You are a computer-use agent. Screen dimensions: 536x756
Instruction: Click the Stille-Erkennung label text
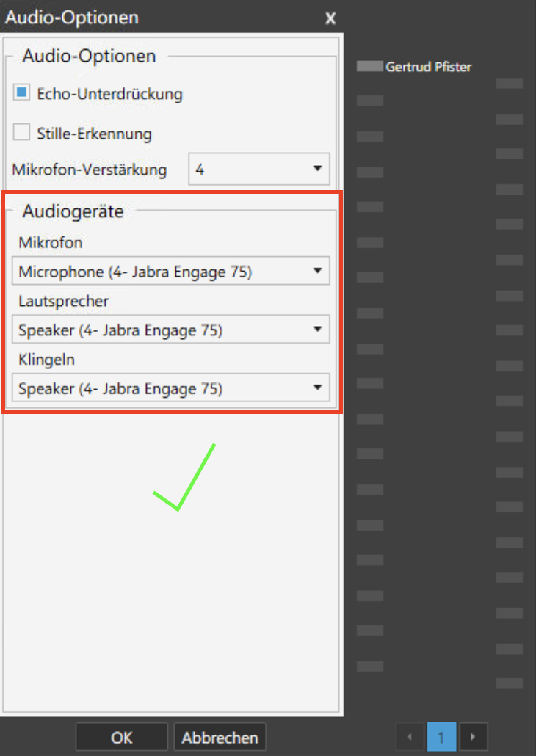tap(94, 134)
